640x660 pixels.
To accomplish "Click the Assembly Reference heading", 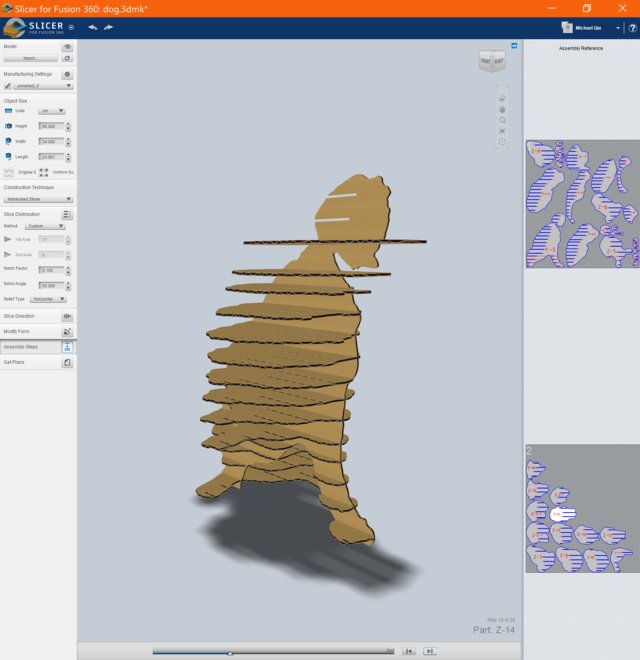I will (x=581, y=48).
